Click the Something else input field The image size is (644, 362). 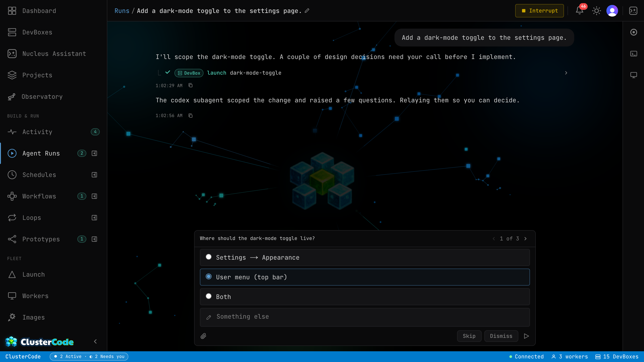[x=365, y=317]
